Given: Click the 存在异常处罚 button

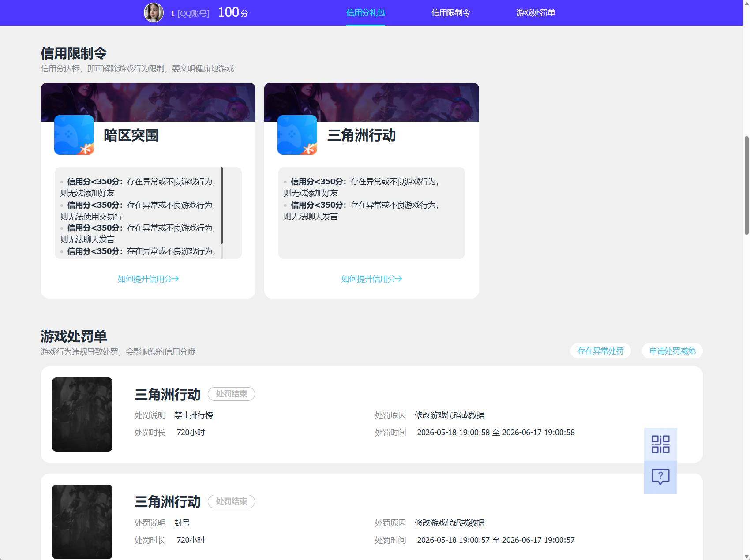Looking at the screenshot, I should pos(600,351).
